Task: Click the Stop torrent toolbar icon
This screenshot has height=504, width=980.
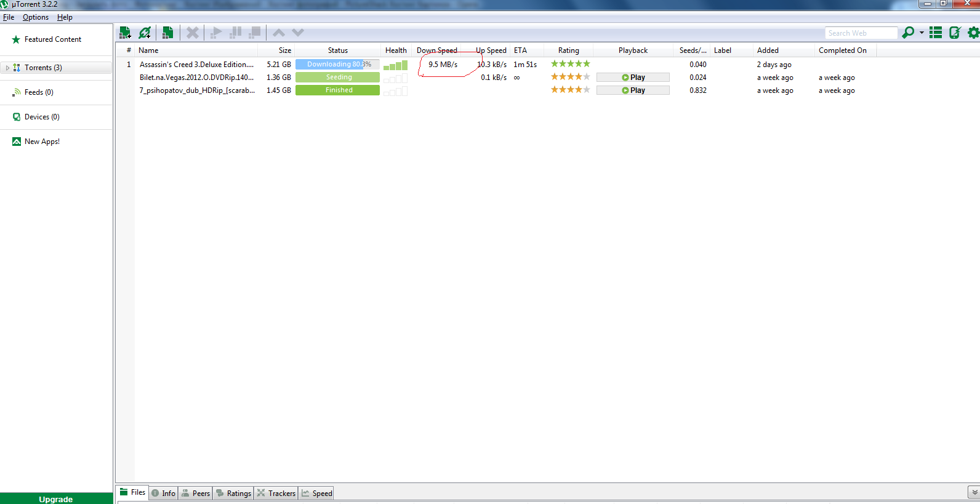Action: pos(255,32)
